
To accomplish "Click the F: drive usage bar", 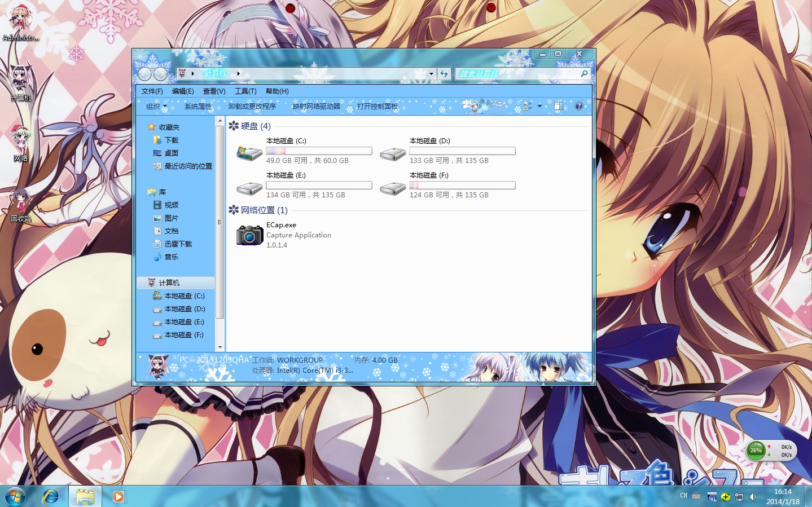I will coord(462,186).
